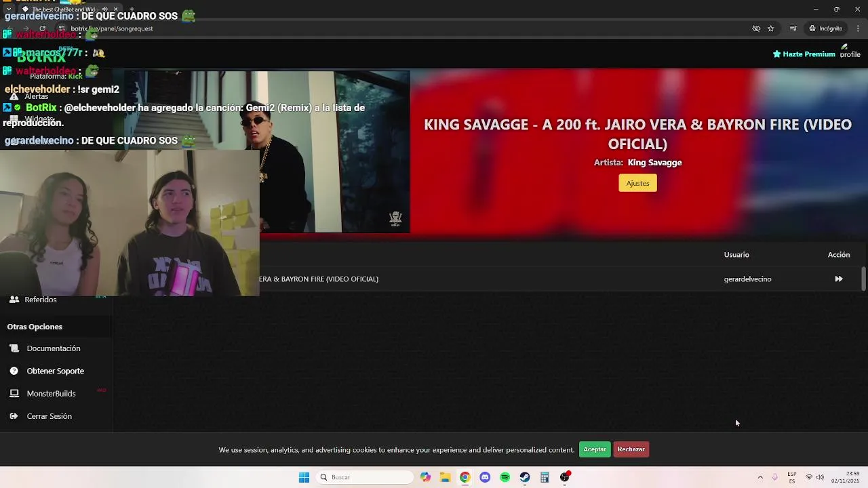This screenshot has width=868, height=488.
Task: Select Cerrar Sesión in the sidebar
Action: click(x=49, y=416)
